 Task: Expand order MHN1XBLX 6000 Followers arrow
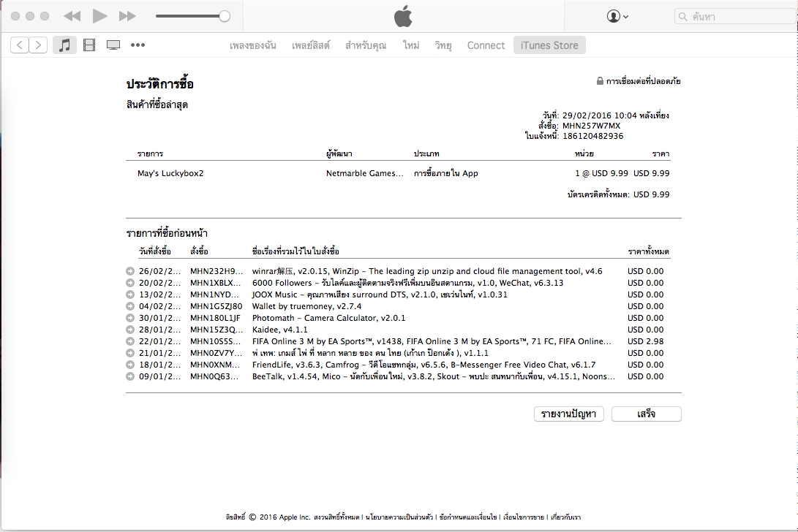point(130,283)
